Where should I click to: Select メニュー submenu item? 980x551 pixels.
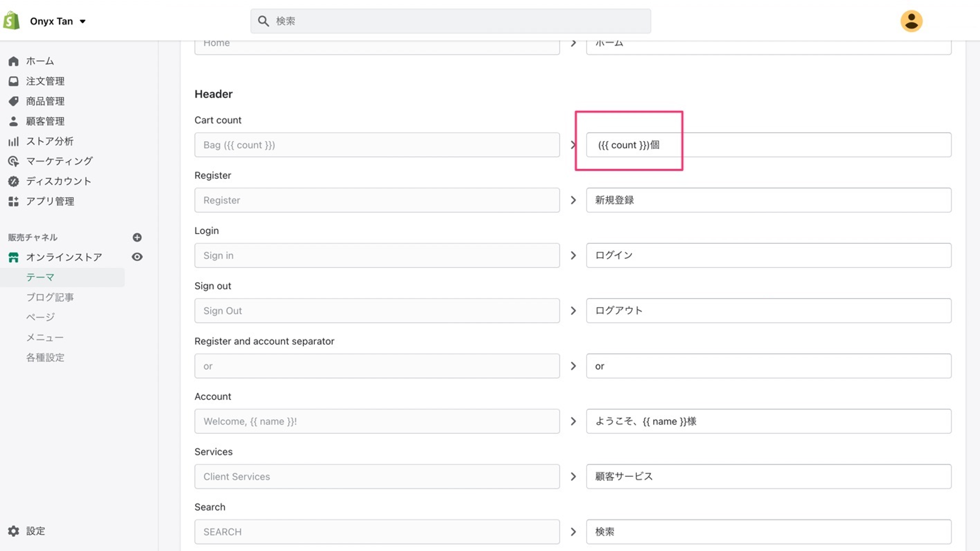pos(45,337)
